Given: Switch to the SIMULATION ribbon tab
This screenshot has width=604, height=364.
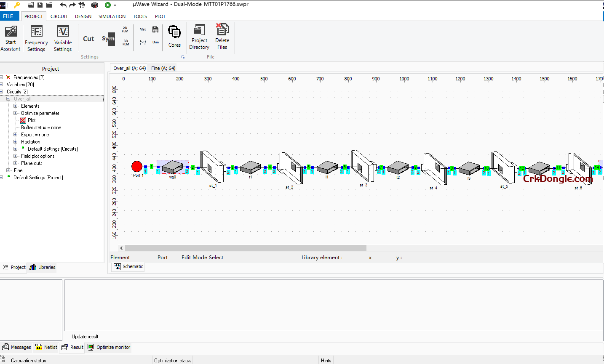Looking at the screenshot, I should 112,16.
